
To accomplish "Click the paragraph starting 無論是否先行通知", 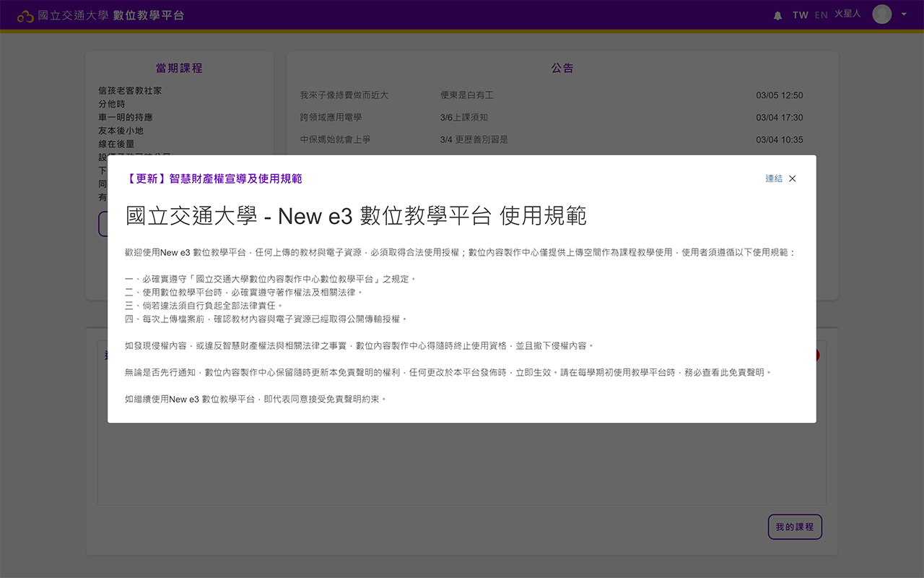I will click(x=448, y=373).
